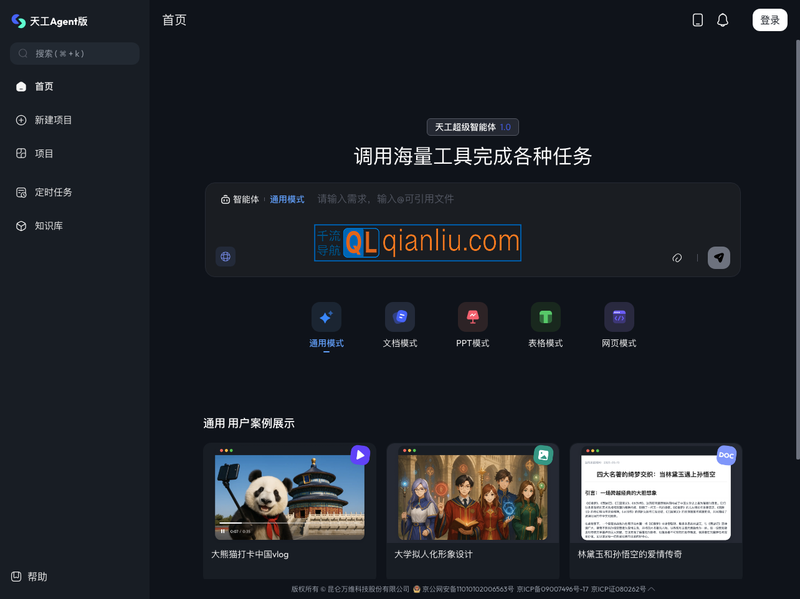Select the 表格模式 (Table mode) icon

546,318
